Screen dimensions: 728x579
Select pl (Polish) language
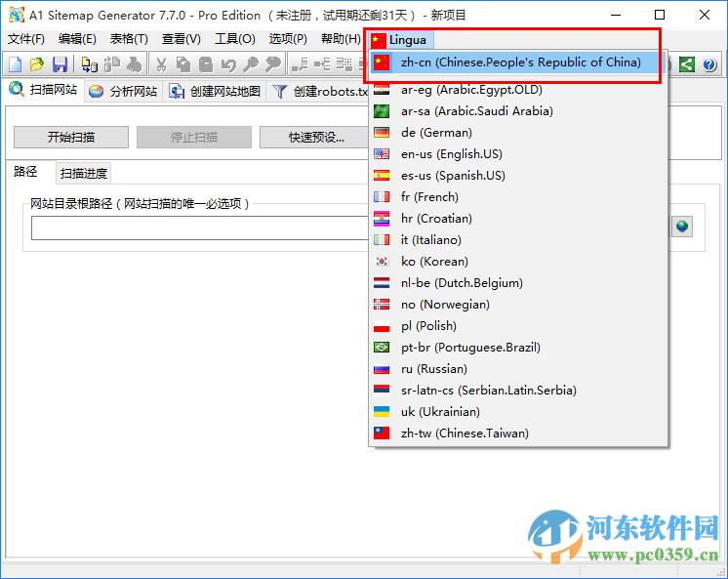click(518, 326)
